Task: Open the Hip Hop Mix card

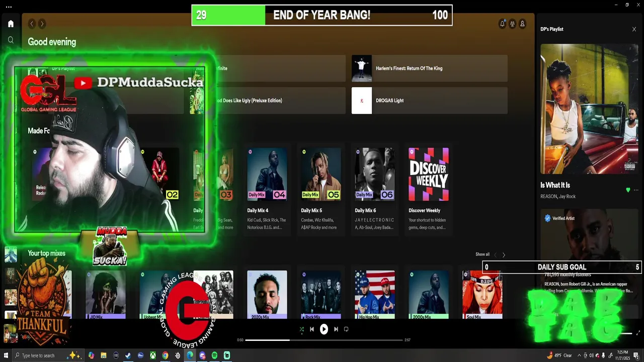Action: point(375,295)
